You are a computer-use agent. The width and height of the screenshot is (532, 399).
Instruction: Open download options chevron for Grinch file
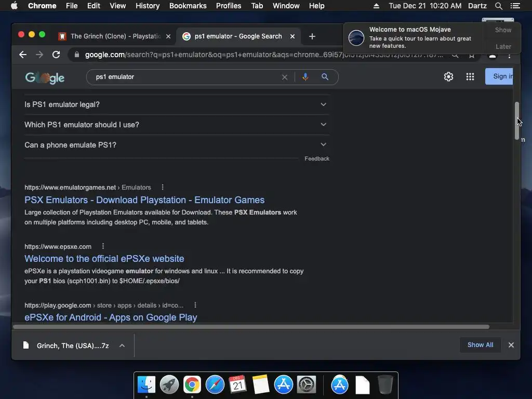[122, 345]
